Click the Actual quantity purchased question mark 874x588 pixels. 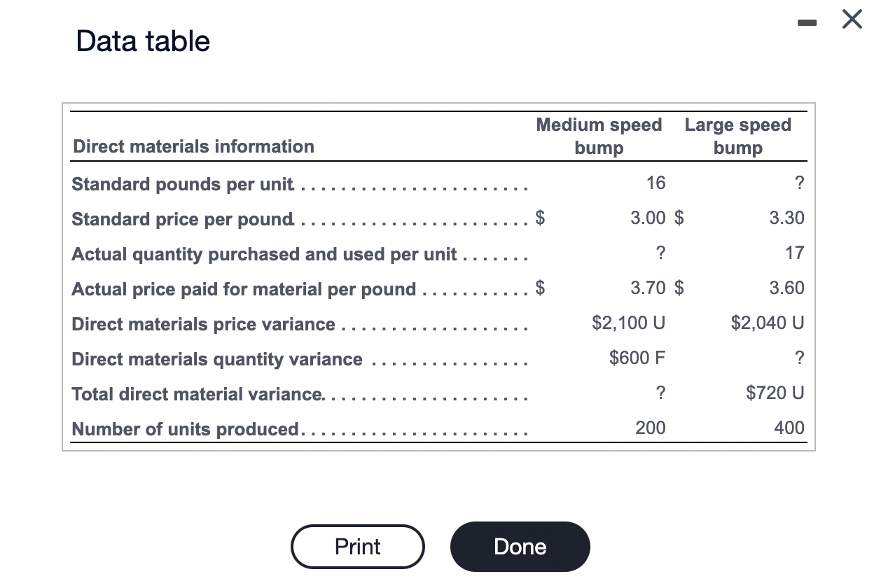[660, 253]
